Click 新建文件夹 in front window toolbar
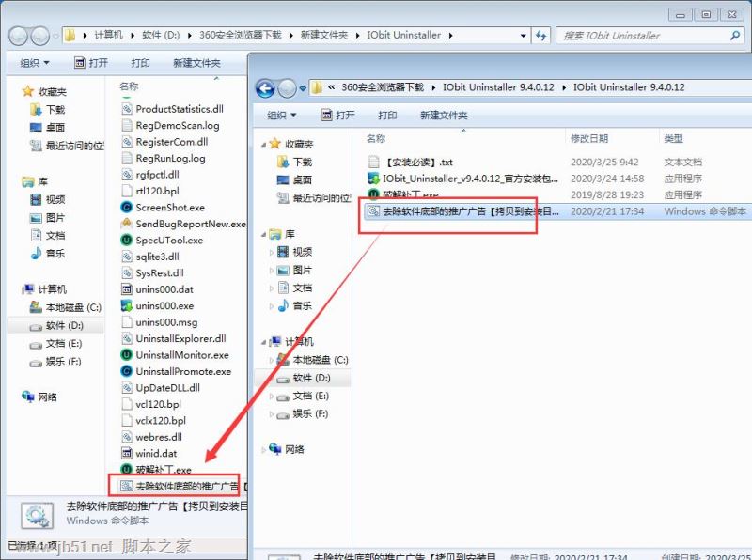The image size is (752, 560). [444, 115]
